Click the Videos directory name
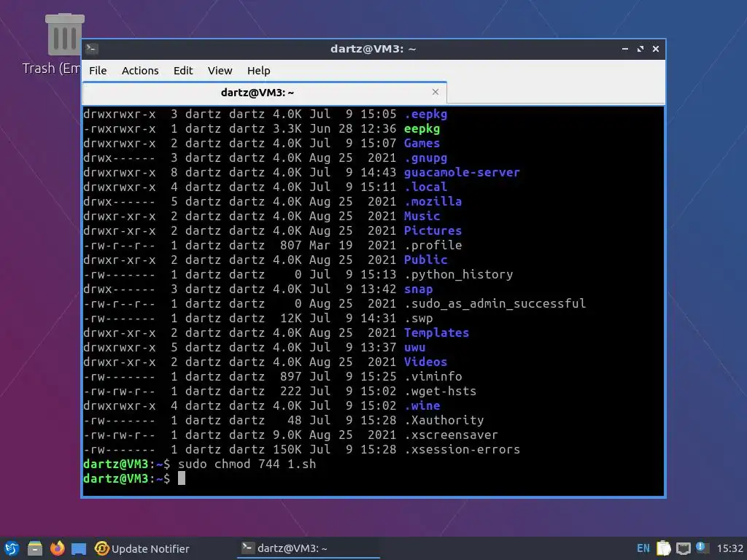Image resolution: width=747 pixels, height=560 pixels. point(425,362)
